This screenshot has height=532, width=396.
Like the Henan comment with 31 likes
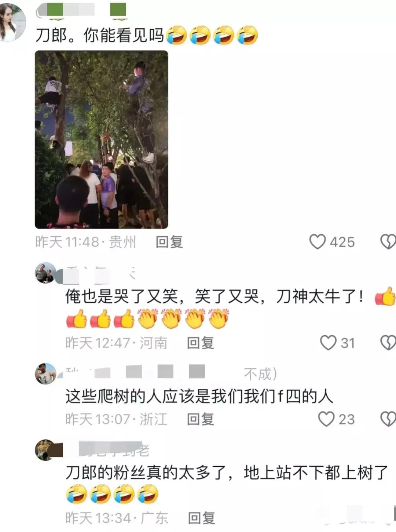[x=328, y=343]
